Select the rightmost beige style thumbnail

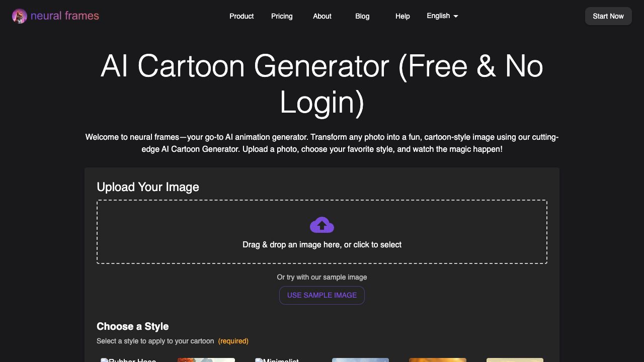(x=515, y=360)
